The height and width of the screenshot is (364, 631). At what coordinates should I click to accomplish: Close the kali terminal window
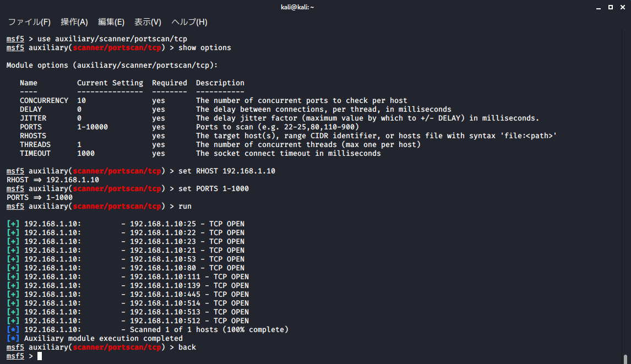(x=623, y=7)
